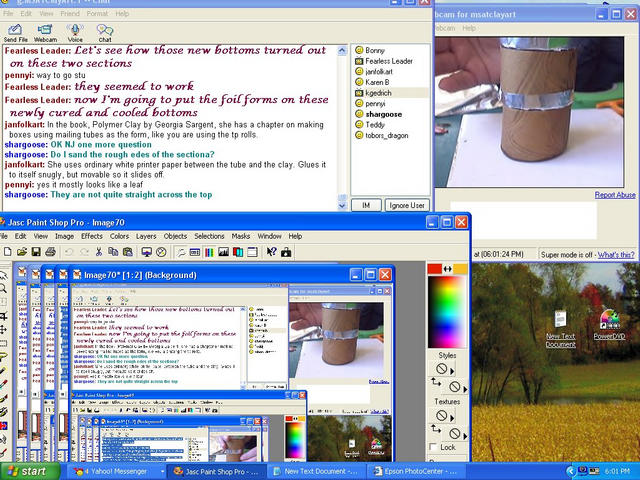Image resolution: width=640 pixels, height=480 pixels.
Task: Click chat scrollbar up arrow
Action: pos(342,51)
